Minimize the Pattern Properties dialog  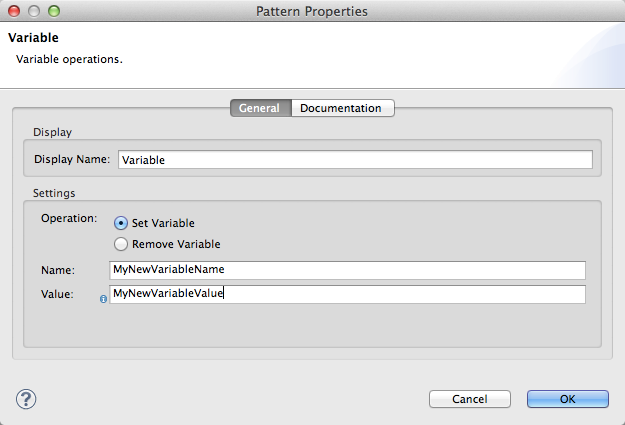coord(34,11)
